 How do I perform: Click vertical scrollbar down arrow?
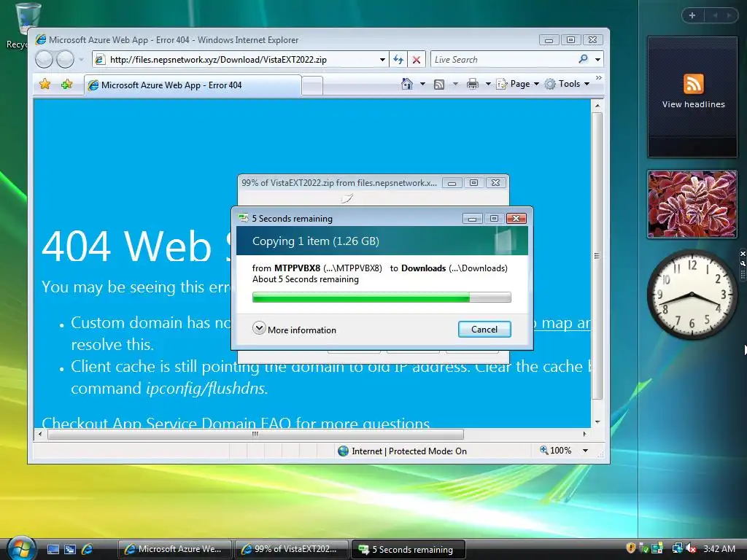(x=597, y=422)
